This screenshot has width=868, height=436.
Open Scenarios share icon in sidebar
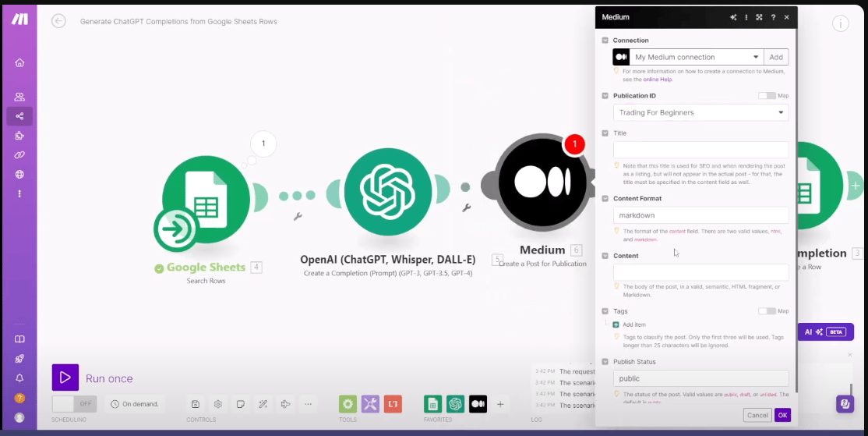coord(19,116)
